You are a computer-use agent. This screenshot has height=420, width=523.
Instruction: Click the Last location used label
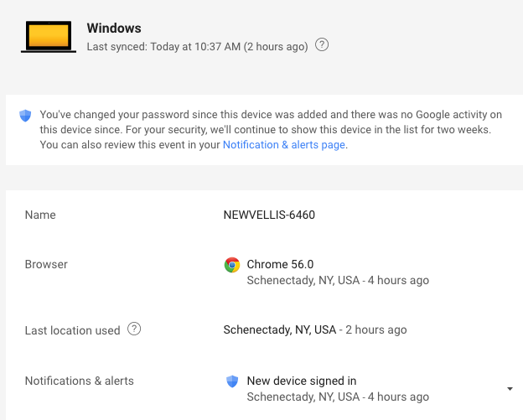72,330
